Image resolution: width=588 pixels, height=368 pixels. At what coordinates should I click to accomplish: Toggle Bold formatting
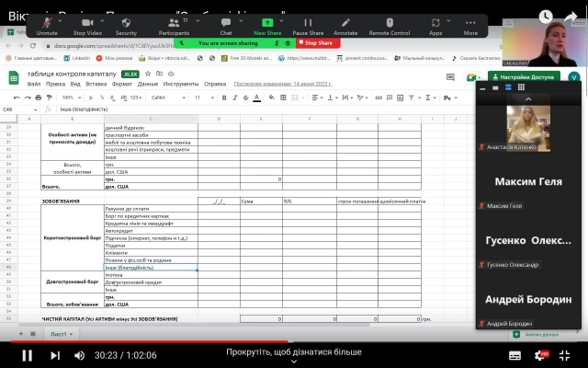[x=224, y=98]
